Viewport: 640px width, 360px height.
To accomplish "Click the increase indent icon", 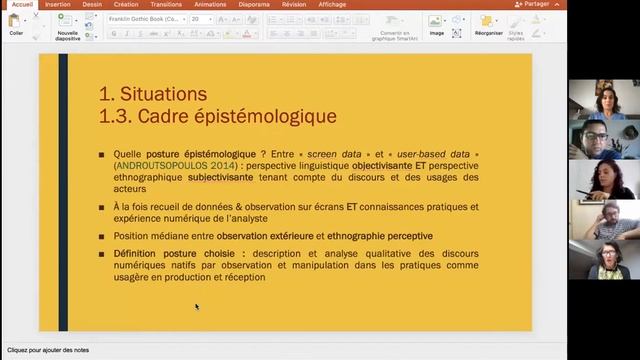I will [x=324, y=20].
